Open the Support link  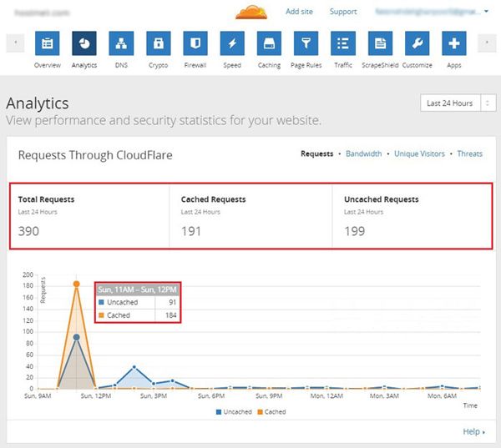pyautogui.click(x=343, y=12)
